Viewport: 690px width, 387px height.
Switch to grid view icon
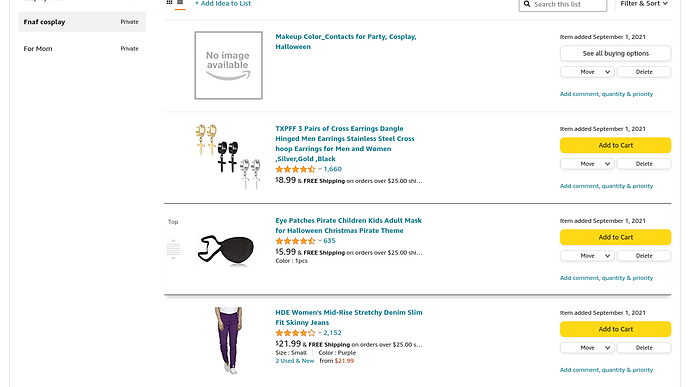point(169,3)
